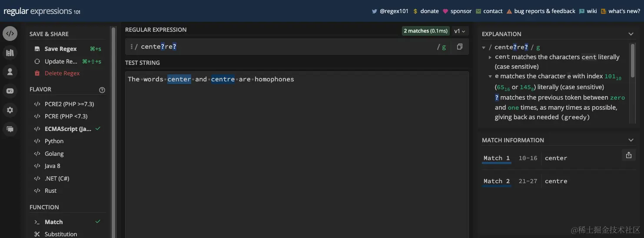Click the @regex101 Twitter link
The height and width of the screenshot is (238, 644).
pos(394,11)
